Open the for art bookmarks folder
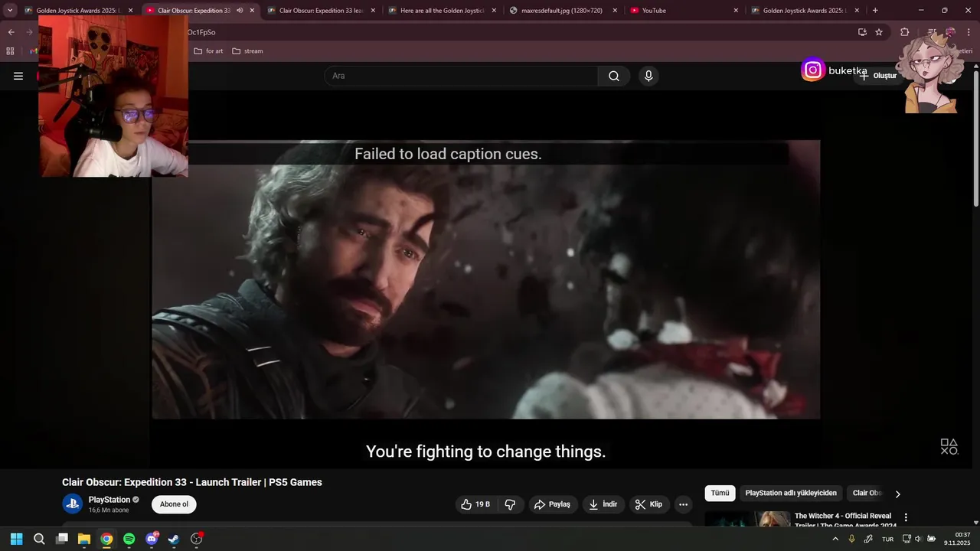This screenshot has width=980, height=551. pyautogui.click(x=208, y=51)
